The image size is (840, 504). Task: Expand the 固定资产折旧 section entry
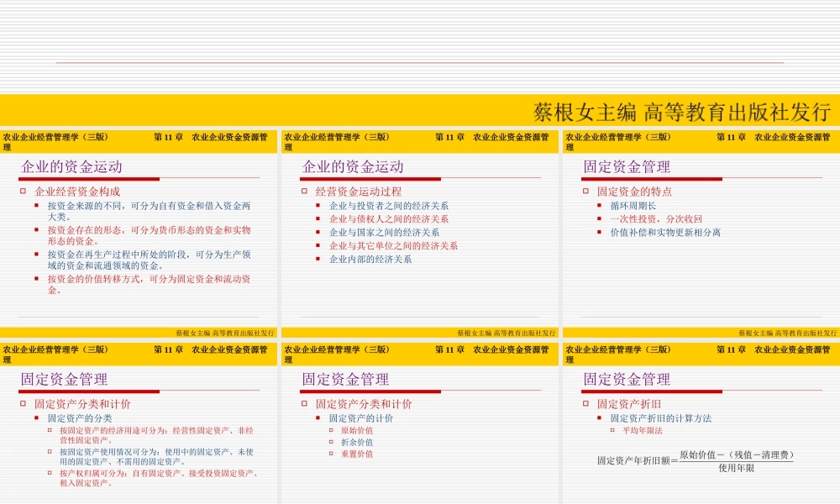[585, 404]
